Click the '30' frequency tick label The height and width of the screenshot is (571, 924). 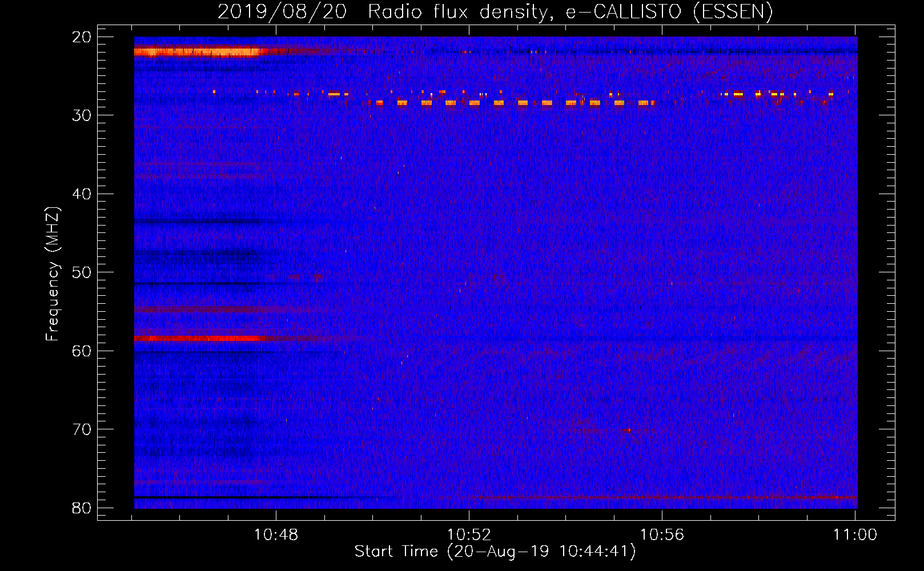coord(82,115)
